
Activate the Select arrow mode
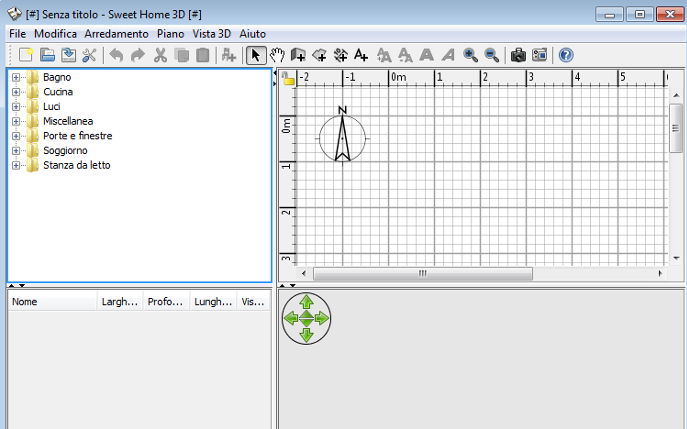[x=256, y=55]
